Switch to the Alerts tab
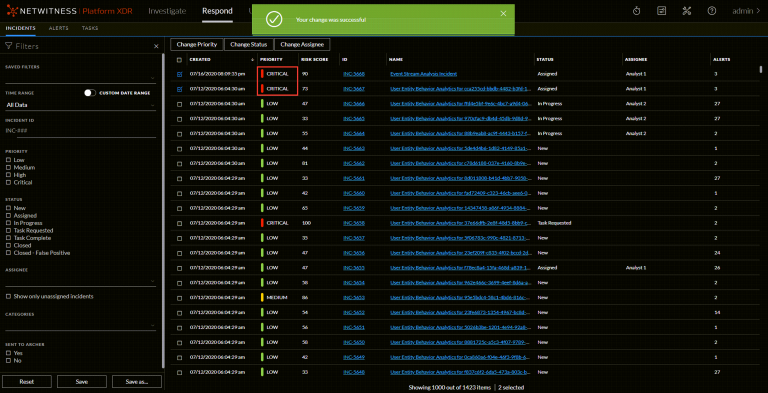 click(59, 28)
